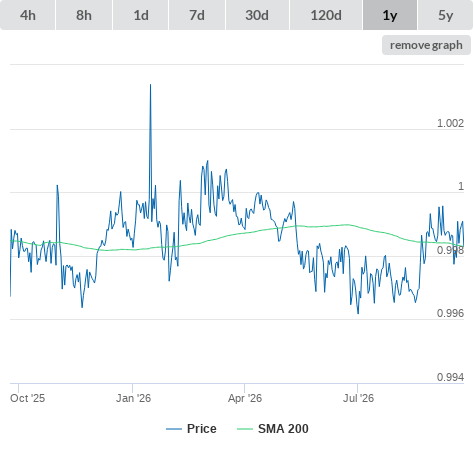Toggle the Price series legend label

[x=202, y=429]
